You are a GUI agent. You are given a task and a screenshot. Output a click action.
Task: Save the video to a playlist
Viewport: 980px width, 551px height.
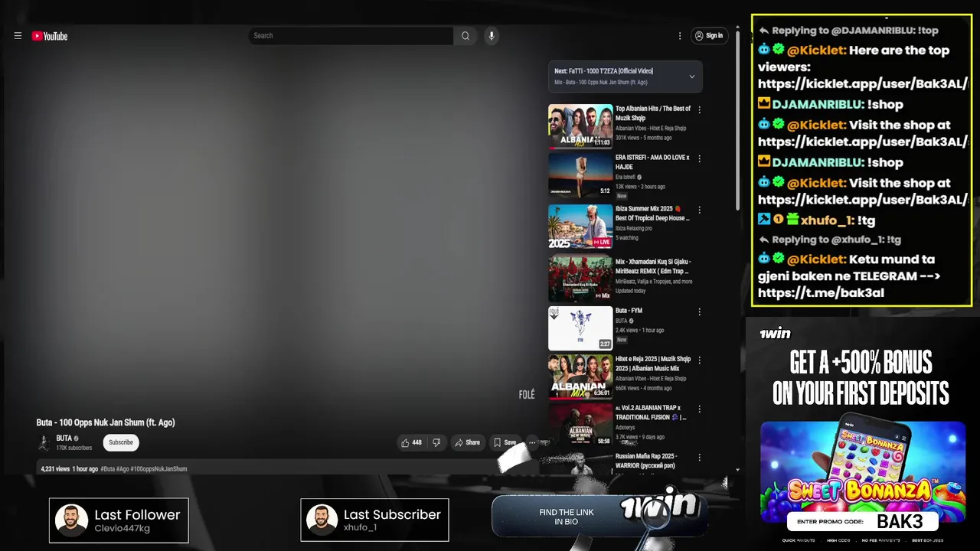[x=505, y=442]
